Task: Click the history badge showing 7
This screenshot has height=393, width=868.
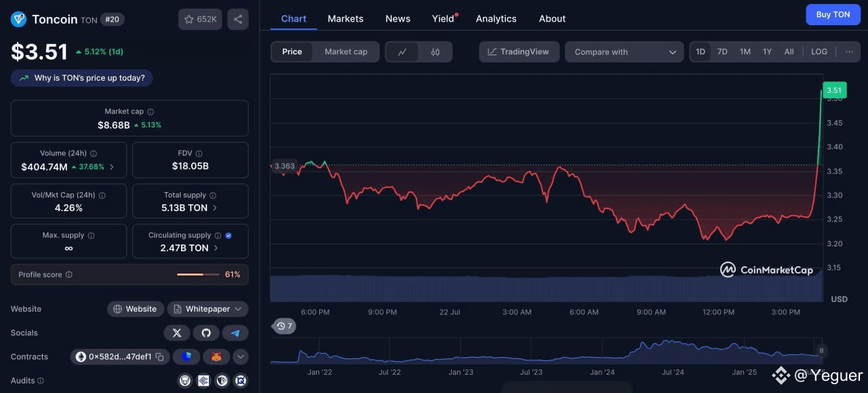Action: pyautogui.click(x=284, y=326)
